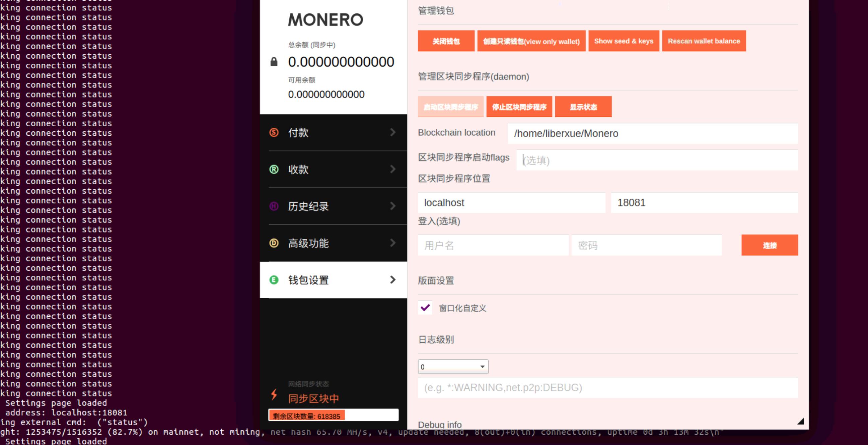The width and height of the screenshot is (868, 445).
Task: Toggle 窗口化自定义 (windowed customization) checkbox
Action: coord(425,308)
